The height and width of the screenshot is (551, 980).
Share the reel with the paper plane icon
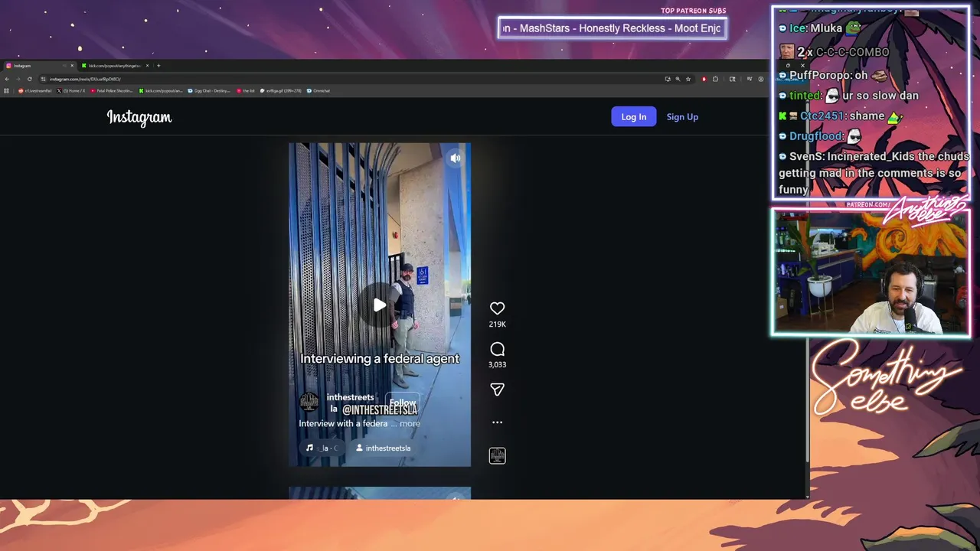point(497,390)
